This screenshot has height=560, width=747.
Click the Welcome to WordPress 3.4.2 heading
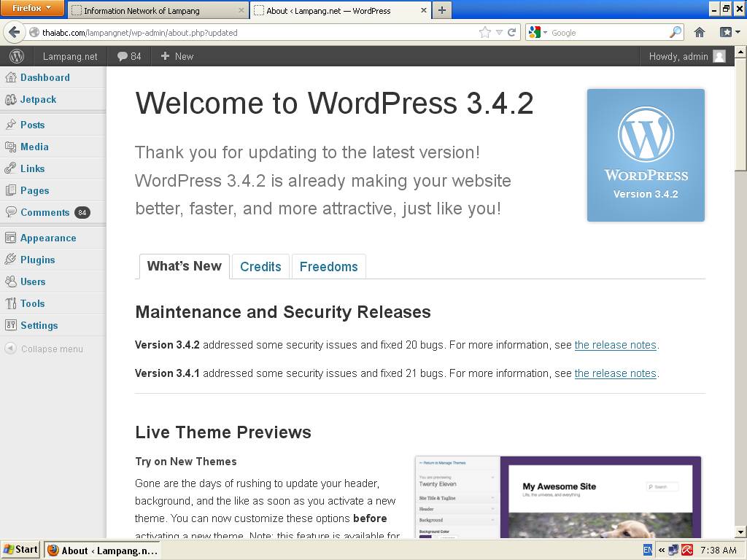click(334, 103)
